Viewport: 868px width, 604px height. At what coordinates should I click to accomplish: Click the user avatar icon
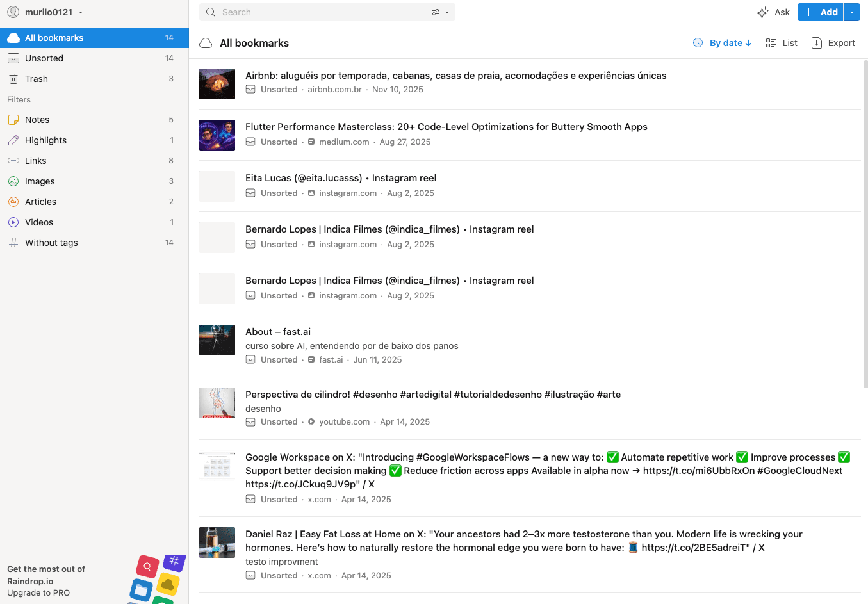13,12
